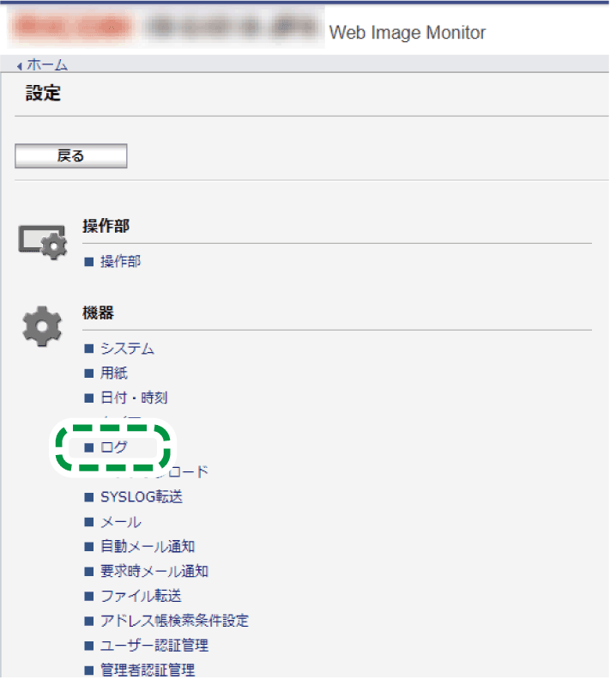Open アドレス帳検索条件設定 link
616x686 pixels.
[x=174, y=621]
